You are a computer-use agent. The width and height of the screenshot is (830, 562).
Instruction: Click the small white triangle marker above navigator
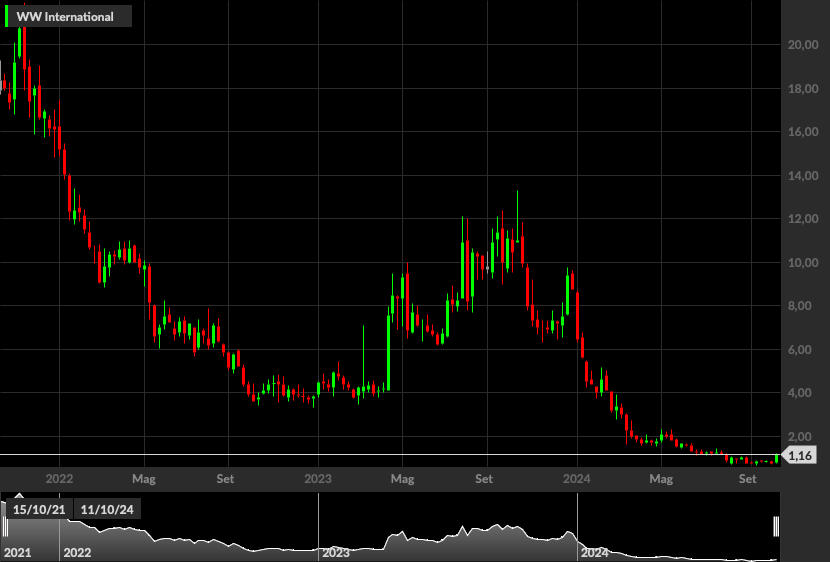(19, 496)
